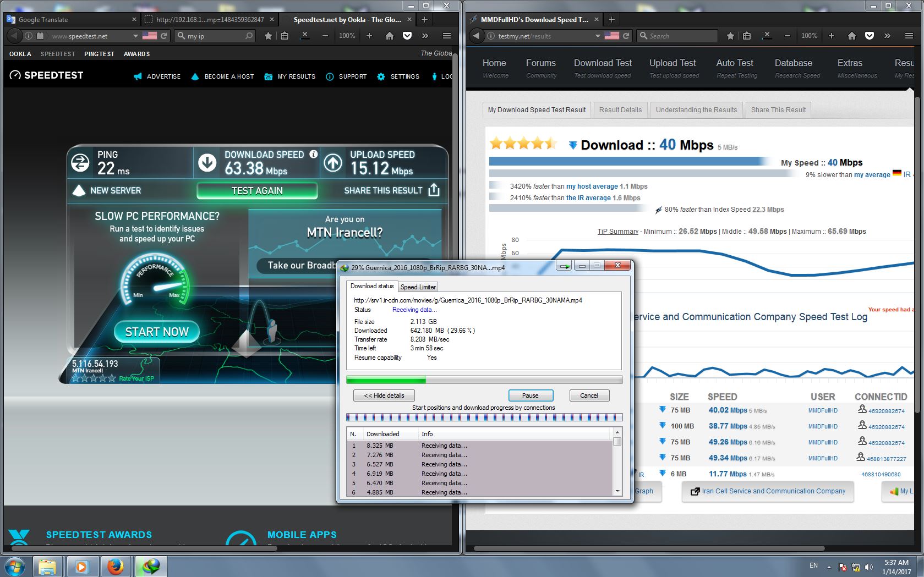Viewport: 924px width, 577px height.
Task: Click the ISP star rating under MTN Irancell
Action: (x=94, y=378)
